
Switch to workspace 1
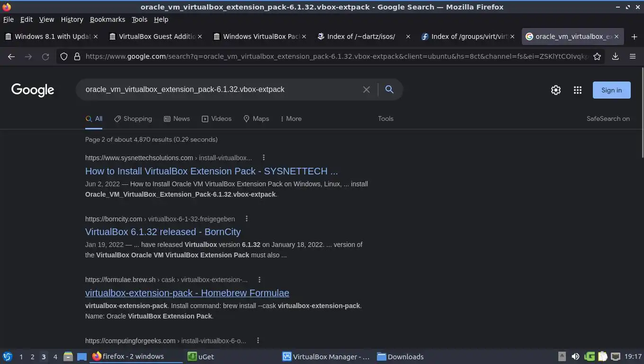tap(21, 356)
